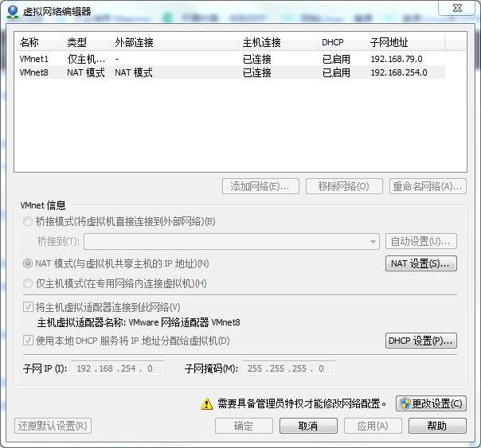Click 已启用 DHCP cell of VMnet1
The width and height of the screenshot is (481, 448).
tap(336, 59)
